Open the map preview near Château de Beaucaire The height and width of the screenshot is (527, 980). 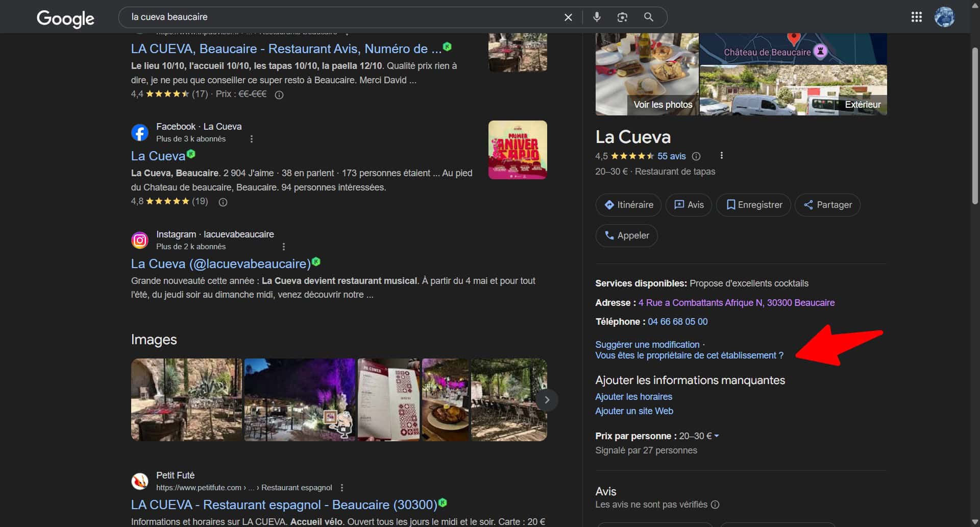click(x=793, y=49)
